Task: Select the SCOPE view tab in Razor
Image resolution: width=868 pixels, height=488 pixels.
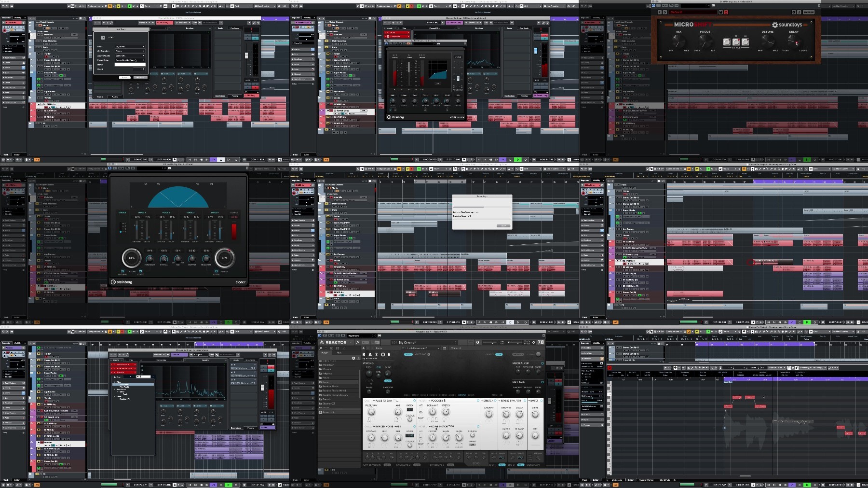Action: tap(471, 395)
